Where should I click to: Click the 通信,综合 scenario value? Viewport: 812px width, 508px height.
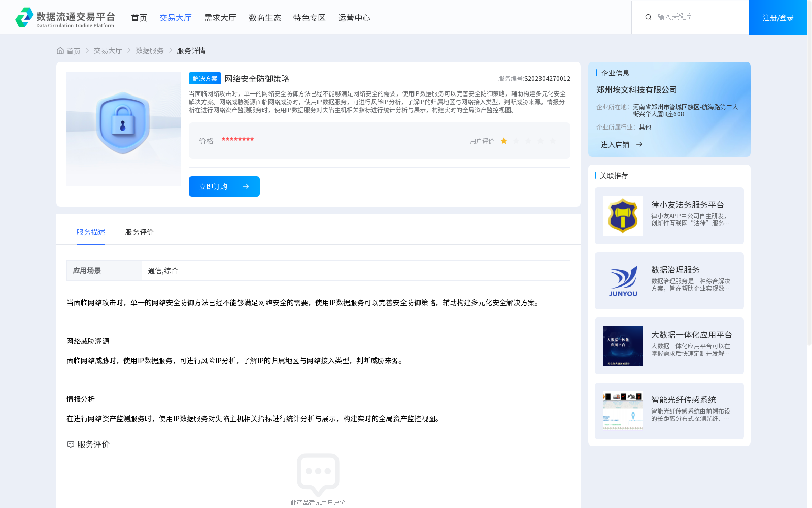[163, 271]
